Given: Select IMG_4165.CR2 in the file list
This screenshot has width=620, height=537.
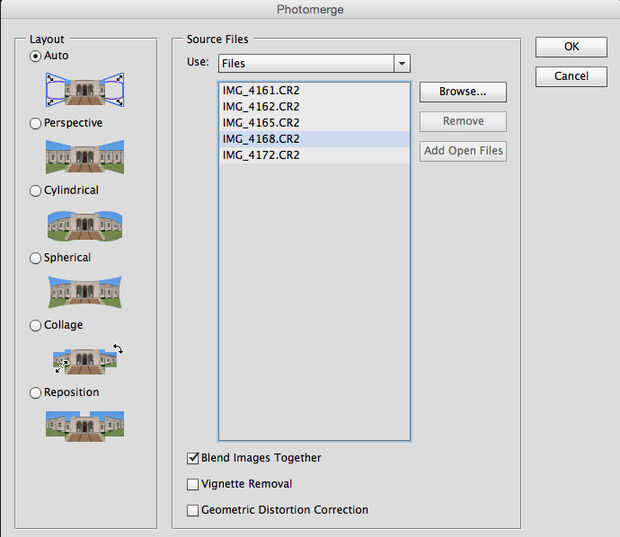Looking at the screenshot, I should click(261, 122).
